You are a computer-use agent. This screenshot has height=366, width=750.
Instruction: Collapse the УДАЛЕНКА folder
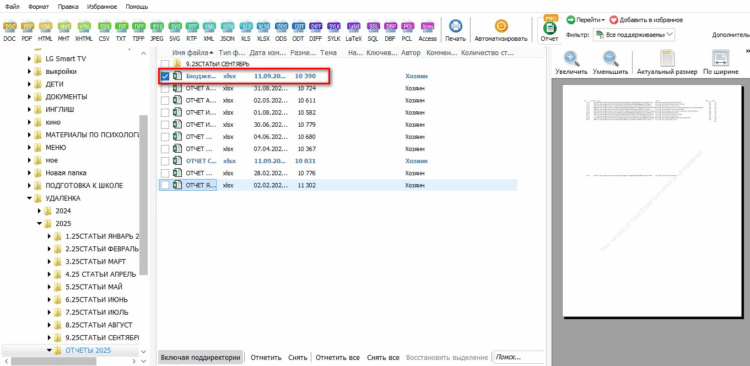click(29, 198)
